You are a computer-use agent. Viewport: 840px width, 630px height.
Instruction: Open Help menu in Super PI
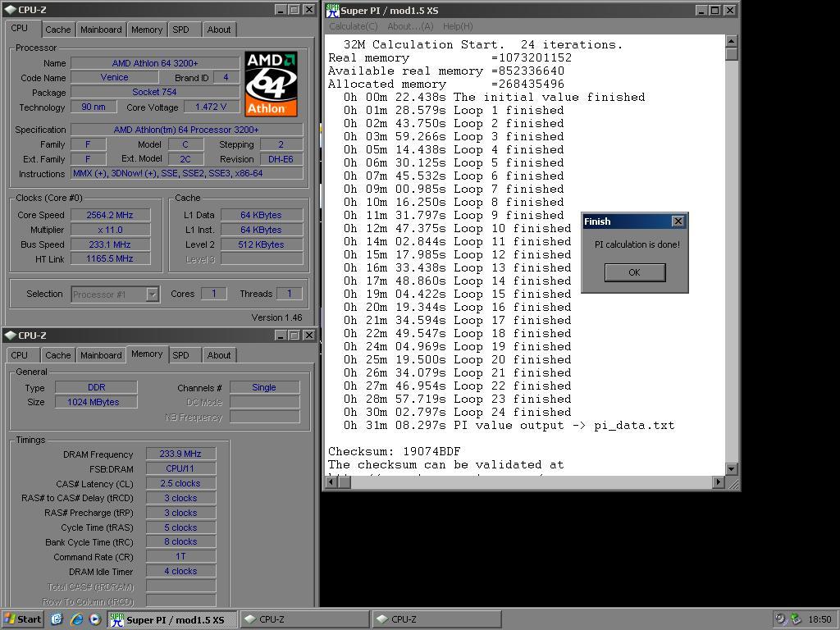(x=458, y=26)
